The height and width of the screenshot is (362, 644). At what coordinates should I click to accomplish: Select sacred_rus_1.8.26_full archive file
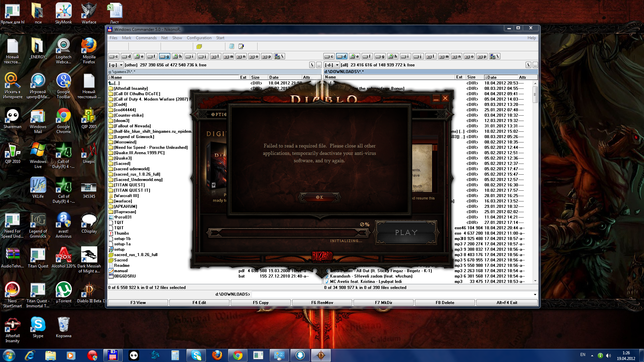(x=136, y=255)
